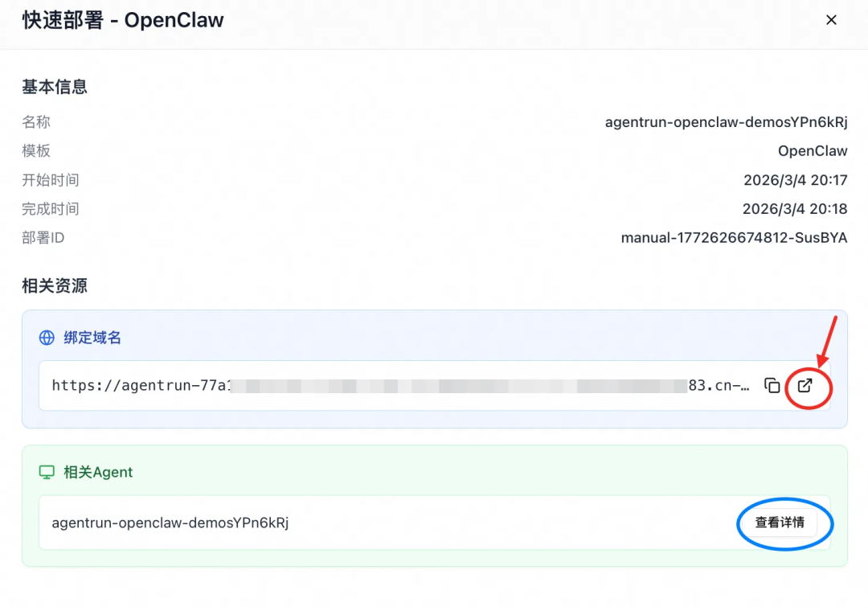Click the template value OpenClaw
This screenshot has width=868, height=607.
coord(812,150)
